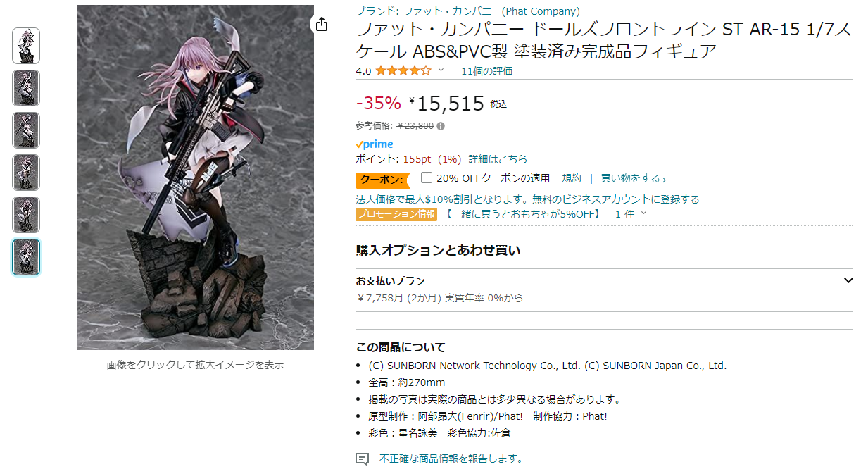This screenshot has width=868, height=467.
Task: Click main figure image to enlarge
Action: coord(195,178)
